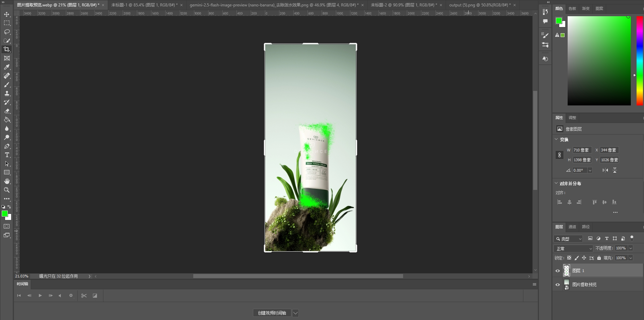644x320 pixels.
Task: Open the 通道 channels tab
Action: click(572, 227)
